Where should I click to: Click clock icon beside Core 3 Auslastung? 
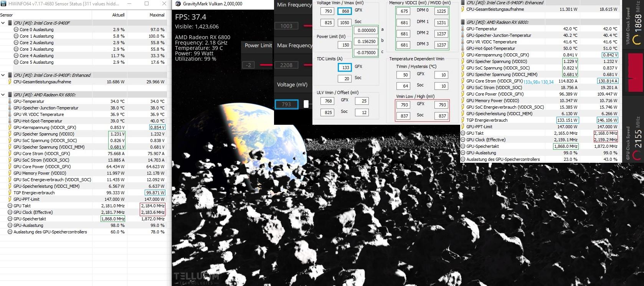(x=16, y=49)
